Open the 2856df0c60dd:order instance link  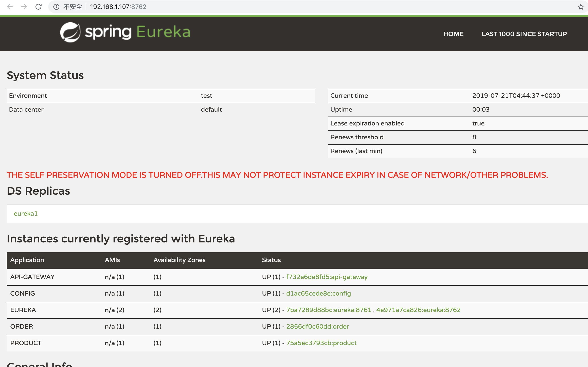coord(317,326)
